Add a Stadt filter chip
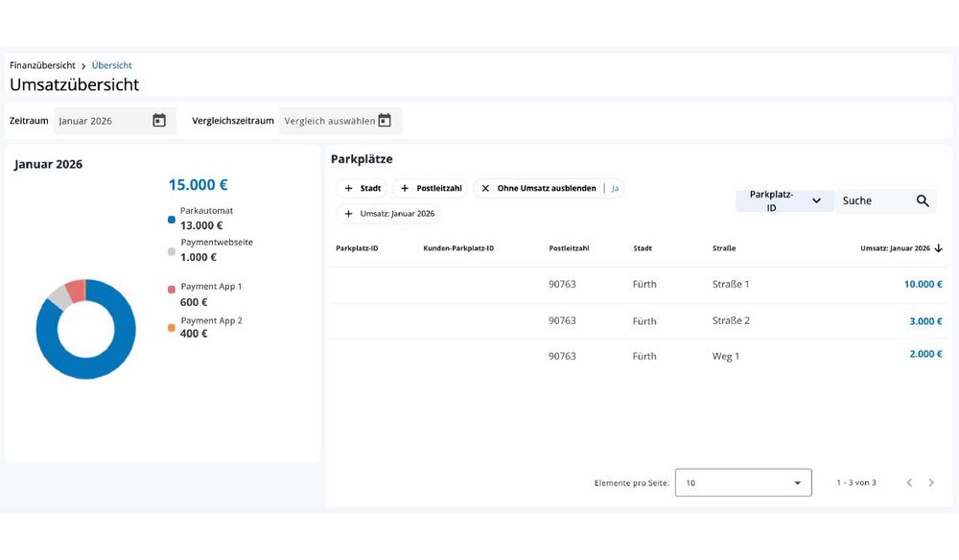The image size is (959, 560). [x=363, y=189]
